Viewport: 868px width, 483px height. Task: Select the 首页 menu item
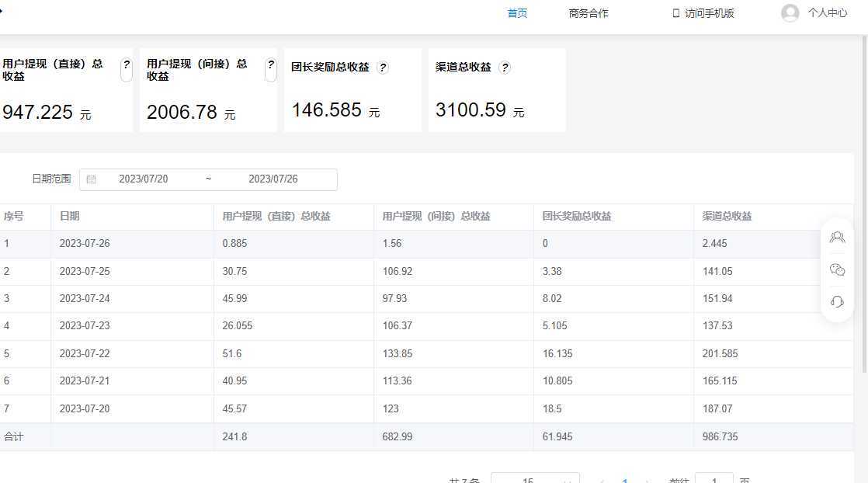[x=516, y=12]
